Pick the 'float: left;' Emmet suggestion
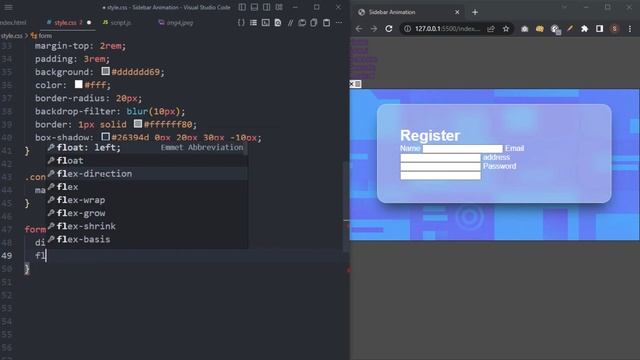This screenshot has width=640, height=360. click(x=147, y=147)
